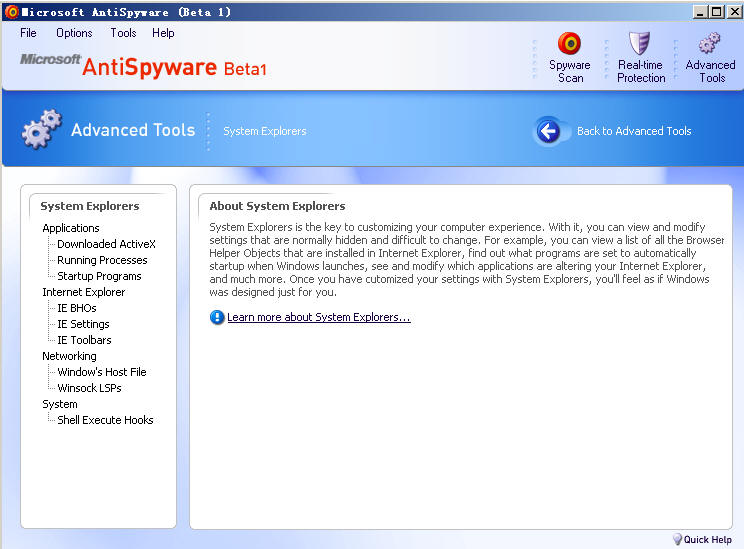Open Learn more about System Explorers link
The width and height of the screenshot is (744, 549).
pos(319,317)
